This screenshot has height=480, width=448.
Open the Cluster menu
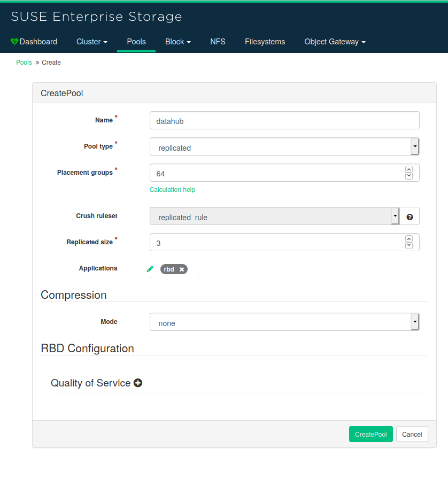92,42
